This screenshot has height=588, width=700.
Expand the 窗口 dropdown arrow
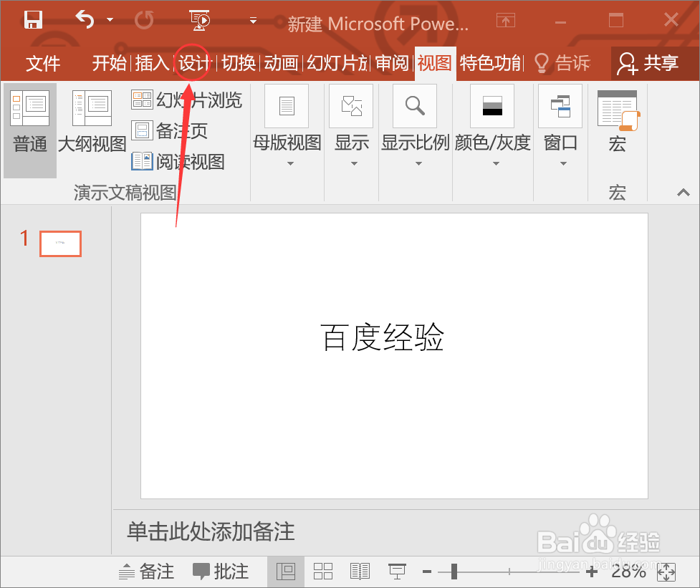coord(563,164)
